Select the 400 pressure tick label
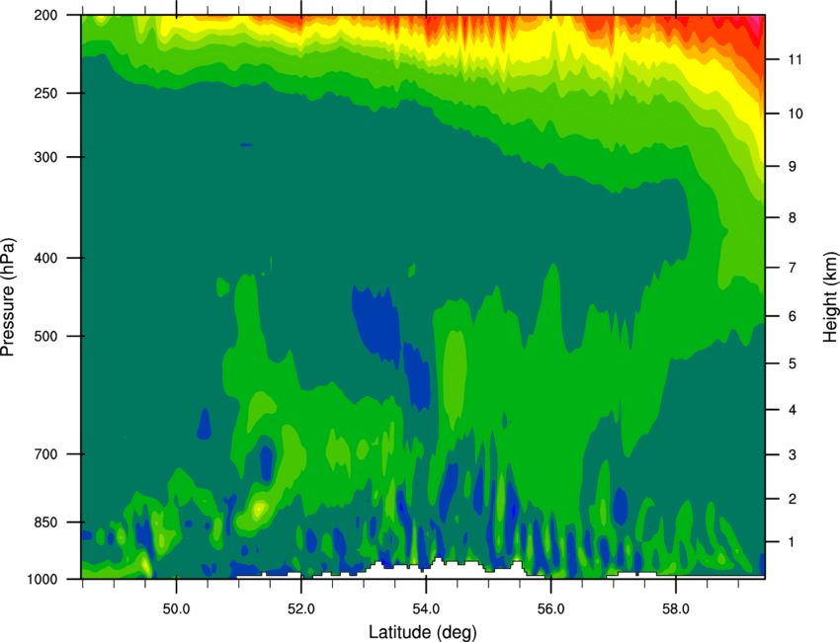The height and width of the screenshot is (642, 840). [x=45, y=258]
